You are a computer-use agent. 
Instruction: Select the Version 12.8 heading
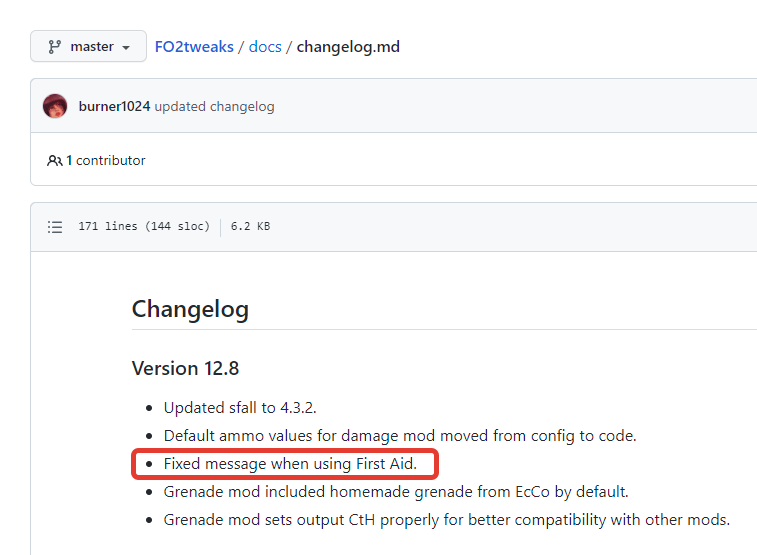pos(185,368)
